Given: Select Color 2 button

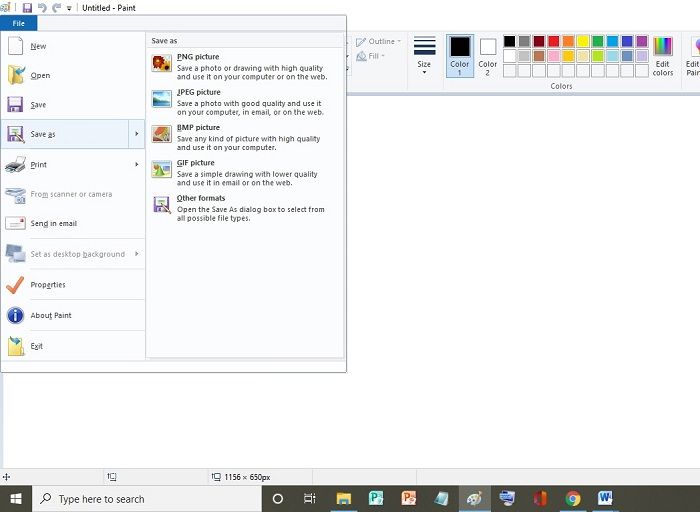Looking at the screenshot, I should point(488,56).
